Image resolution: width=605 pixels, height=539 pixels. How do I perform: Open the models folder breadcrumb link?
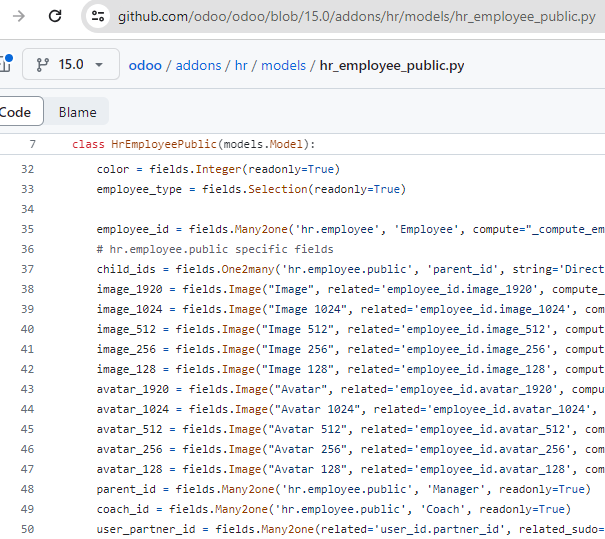283,66
